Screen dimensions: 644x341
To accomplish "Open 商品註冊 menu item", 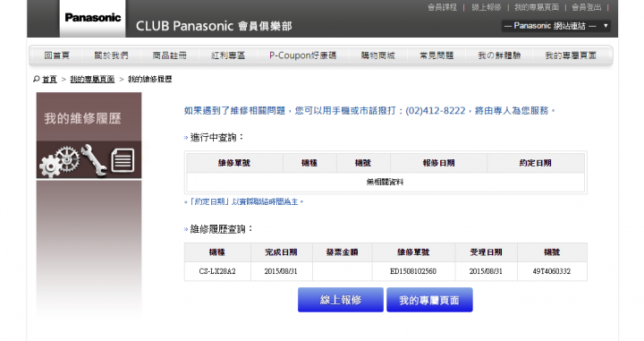I will [170, 55].
